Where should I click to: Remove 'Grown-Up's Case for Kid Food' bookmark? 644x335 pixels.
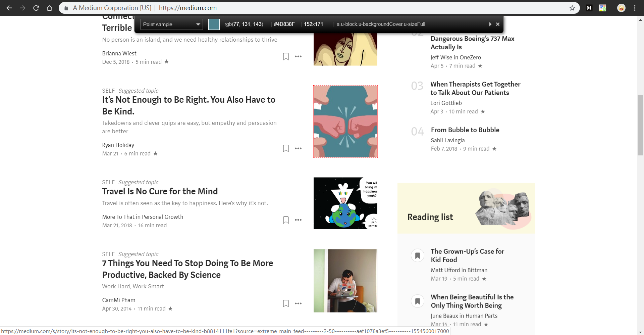[418, 255]
